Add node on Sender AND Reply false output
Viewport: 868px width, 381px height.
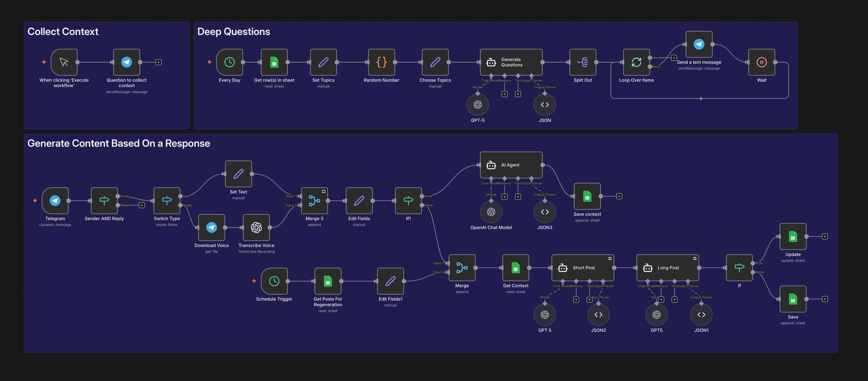[142, 205]
